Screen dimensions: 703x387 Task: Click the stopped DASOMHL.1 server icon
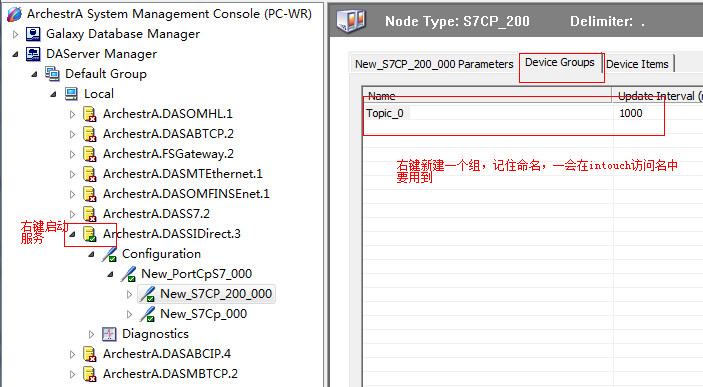tap(90, 114)
